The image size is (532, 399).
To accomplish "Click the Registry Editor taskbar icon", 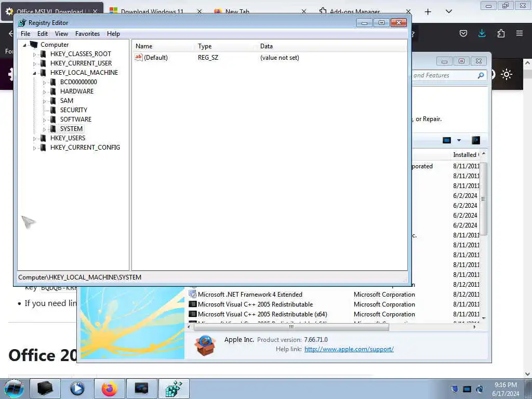I will pos(174,389).
